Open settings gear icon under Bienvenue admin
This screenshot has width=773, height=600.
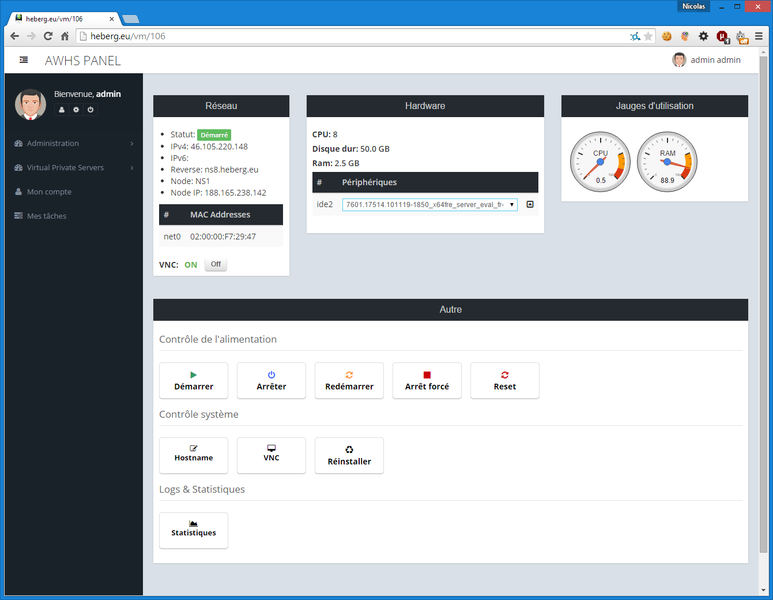pos(75,109)
